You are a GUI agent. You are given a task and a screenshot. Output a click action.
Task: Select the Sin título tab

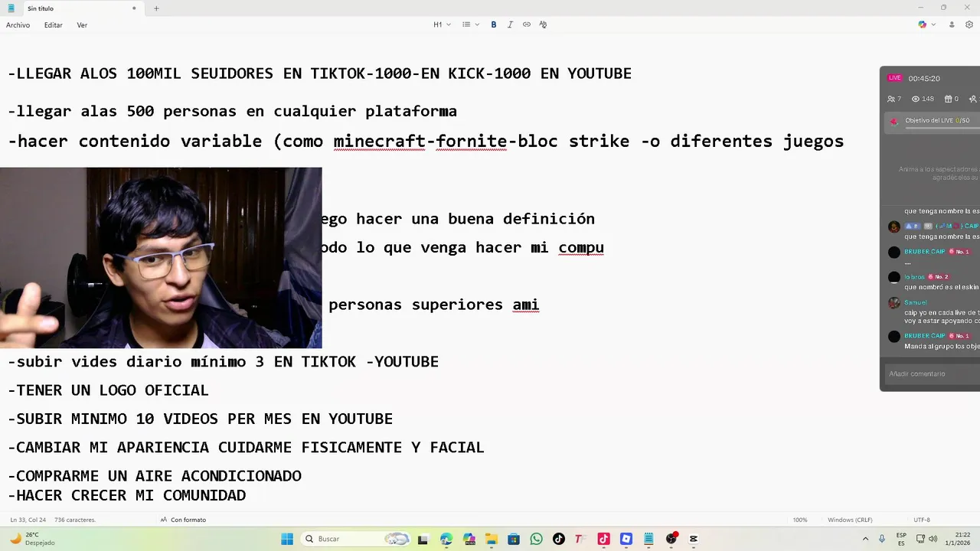click(x=73, y=8)
